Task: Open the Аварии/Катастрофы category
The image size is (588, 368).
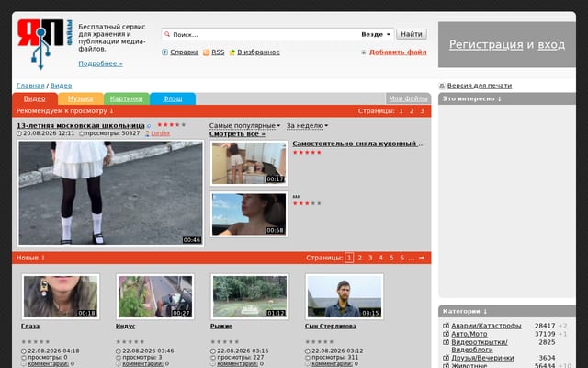Action: click(x=486, y=326)
